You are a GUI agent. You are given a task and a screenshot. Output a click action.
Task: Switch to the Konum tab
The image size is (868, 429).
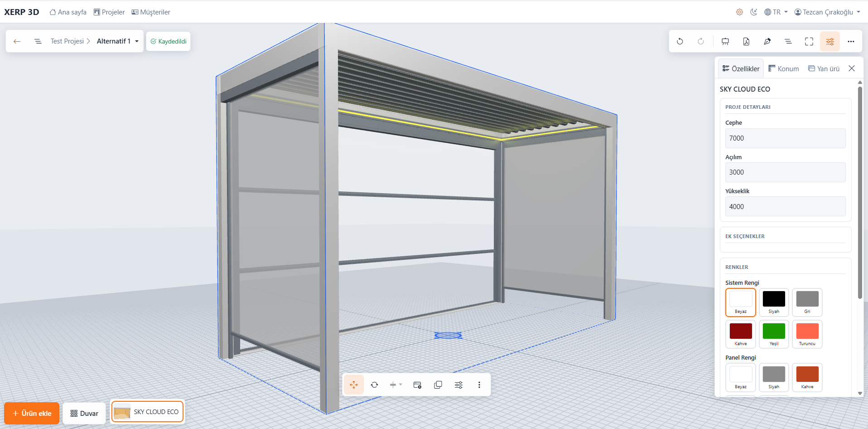point(784,68)
